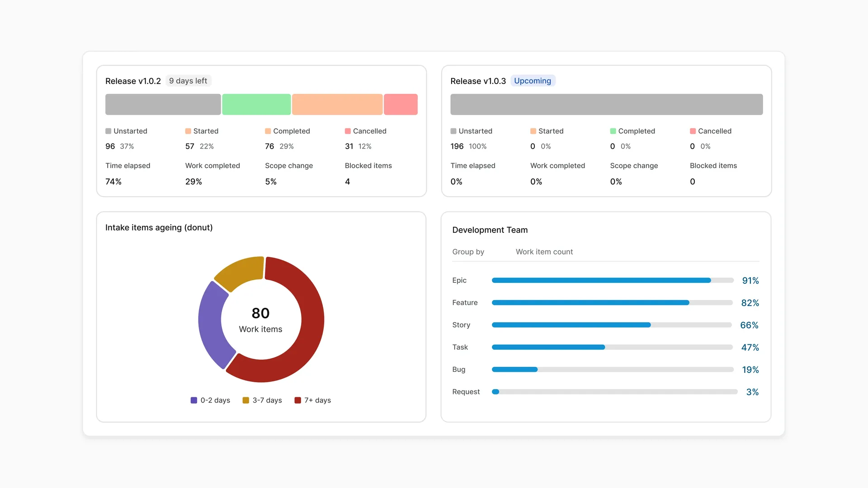868x488 pixels.
Task: Click the Task progress bar
Action: coord(612,347)
